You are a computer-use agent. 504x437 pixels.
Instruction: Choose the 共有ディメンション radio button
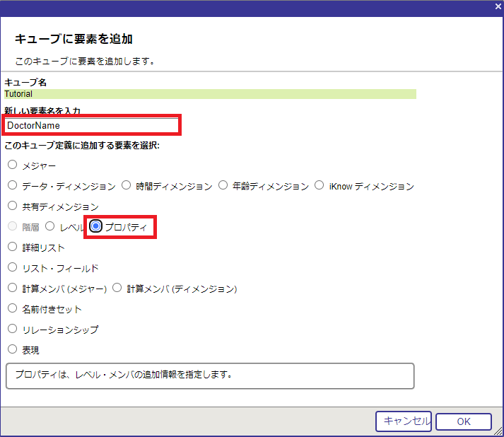(12, 206)
